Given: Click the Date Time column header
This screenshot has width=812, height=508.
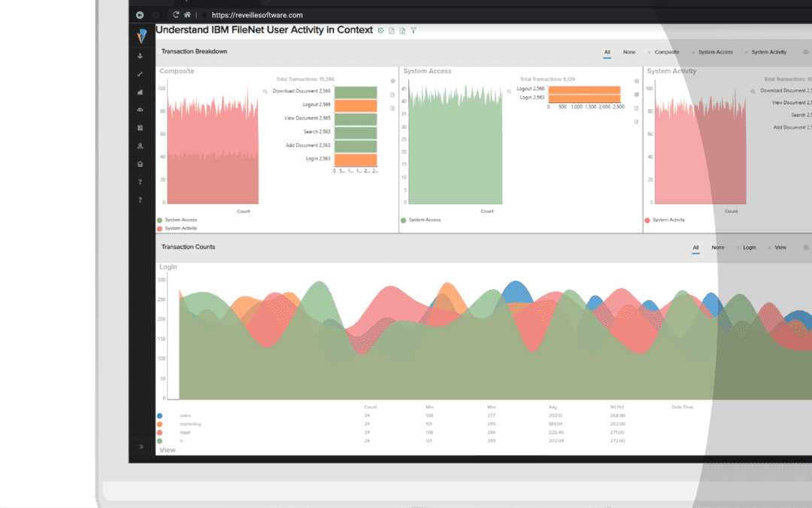Looking at the screenshot, I should pos(682,407).
